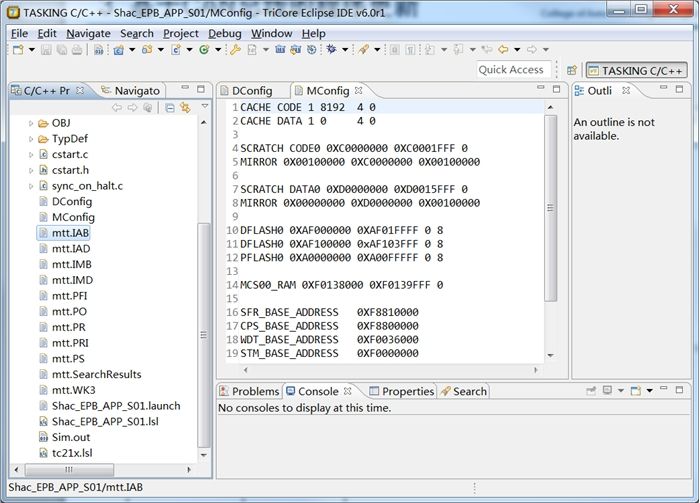
Task: Close the MConfig editor tab
Action: [359, 90]
